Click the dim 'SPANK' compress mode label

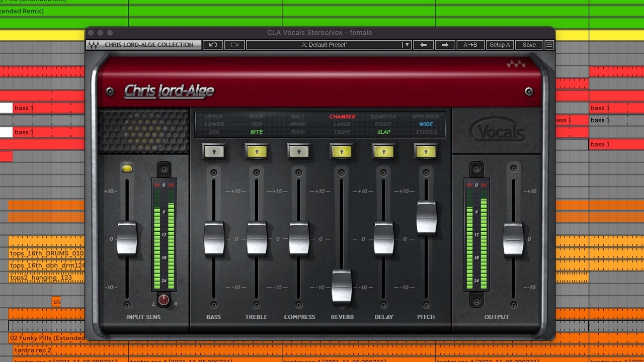[x=298, y=124]
